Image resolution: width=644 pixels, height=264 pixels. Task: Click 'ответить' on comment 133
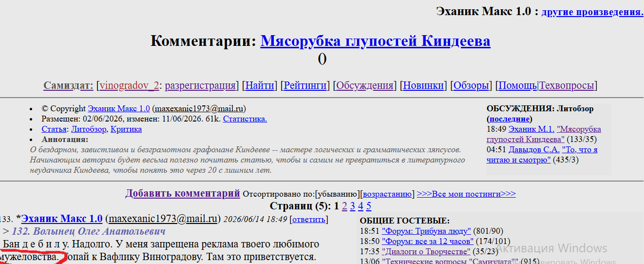pyautogui.click(x=309, y=219)
